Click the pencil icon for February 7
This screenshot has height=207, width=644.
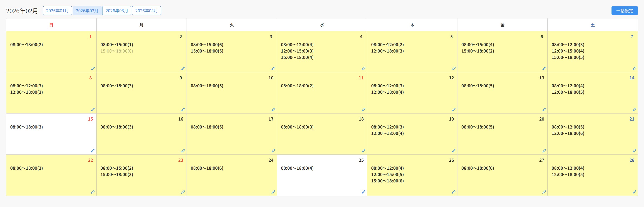(x=634, y=68)
